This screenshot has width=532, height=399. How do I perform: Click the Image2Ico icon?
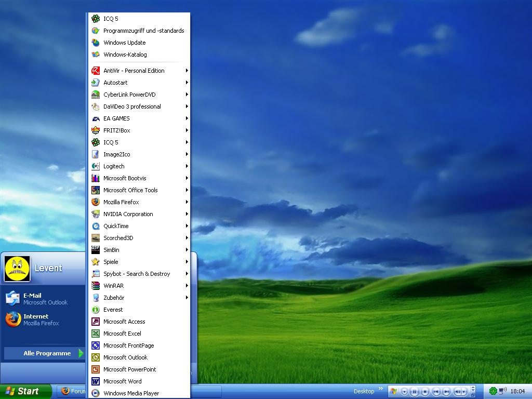[x=96, y=154]
